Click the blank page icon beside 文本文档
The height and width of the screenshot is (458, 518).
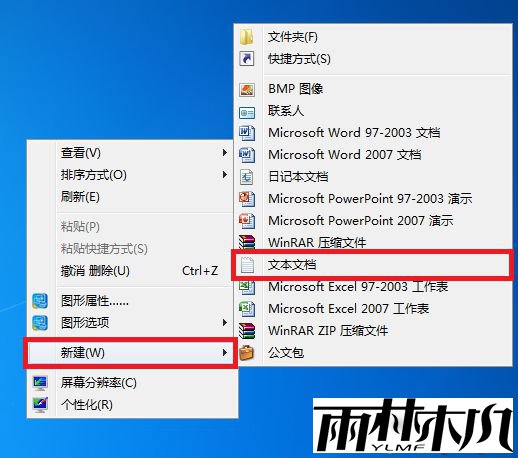coord(247,265)
